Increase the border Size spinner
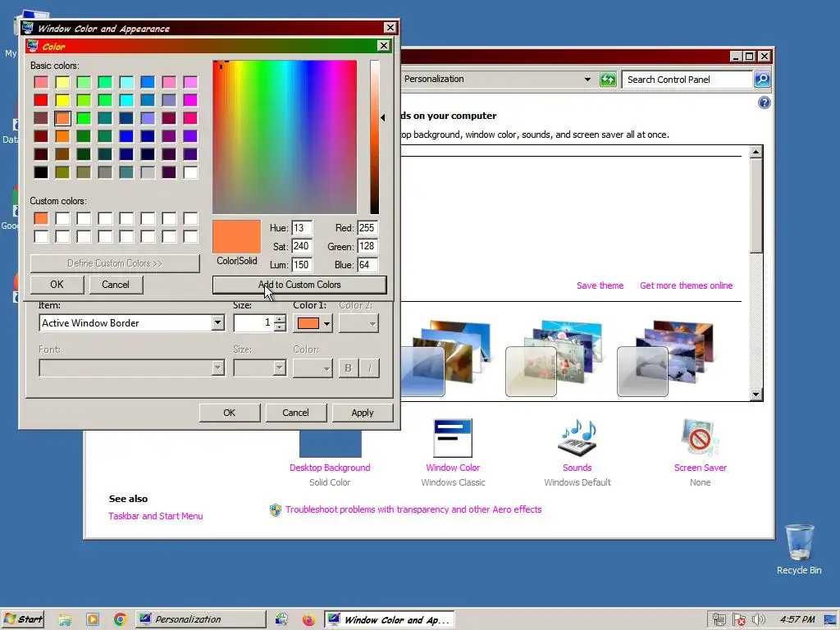 (x=280, y=319)
